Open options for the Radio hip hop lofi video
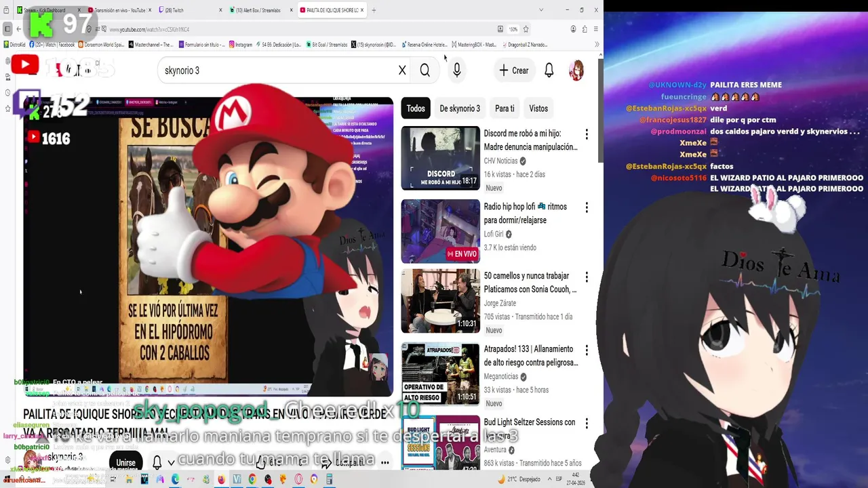Screen dimensions: 868x488 point(587,207)
